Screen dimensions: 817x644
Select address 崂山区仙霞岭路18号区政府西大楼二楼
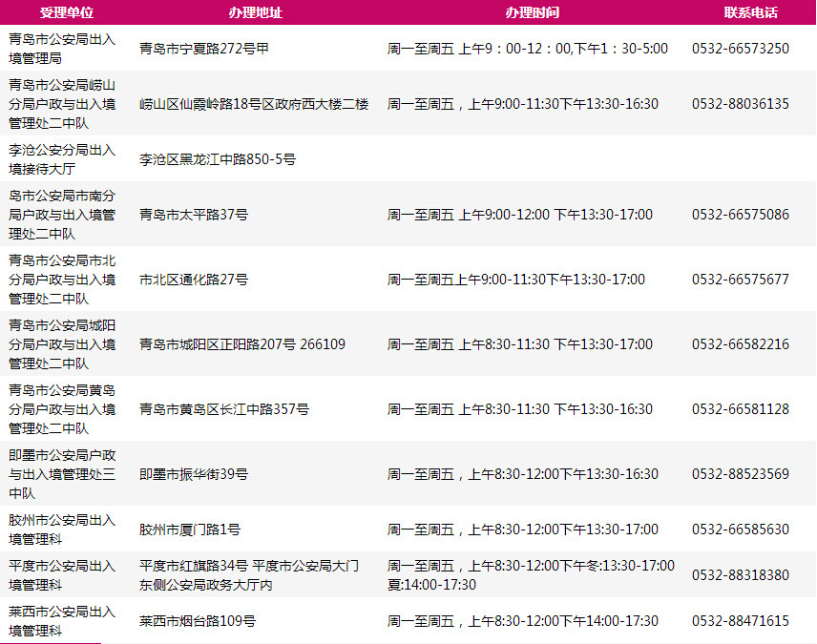pos(254,104)
